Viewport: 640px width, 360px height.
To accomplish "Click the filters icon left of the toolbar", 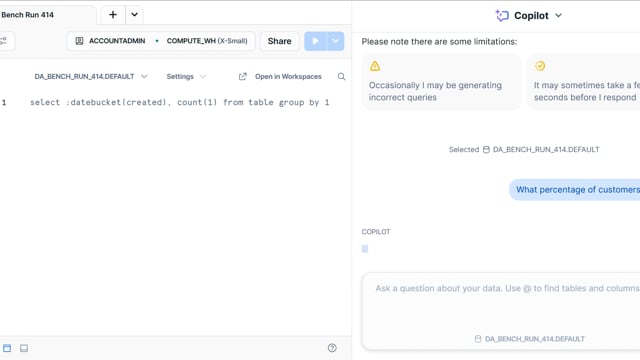I will pyautogui.click(x=4, y=41).
